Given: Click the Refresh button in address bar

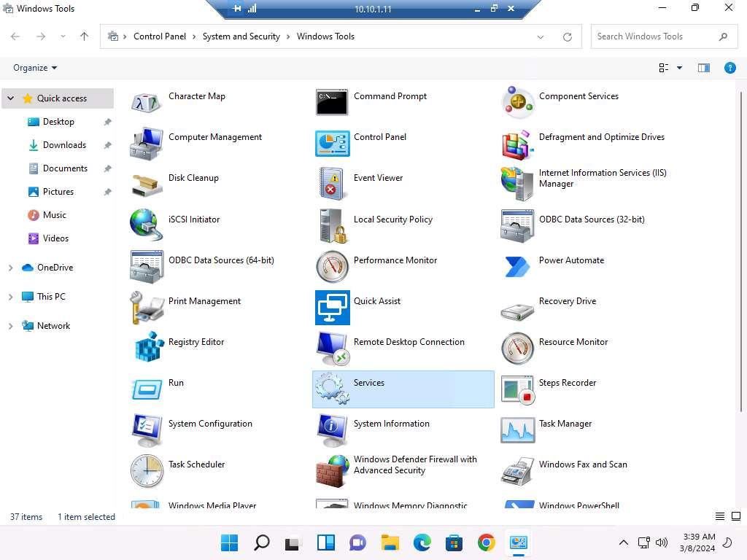Looking at the screenshot, I should tap(567, 36).
